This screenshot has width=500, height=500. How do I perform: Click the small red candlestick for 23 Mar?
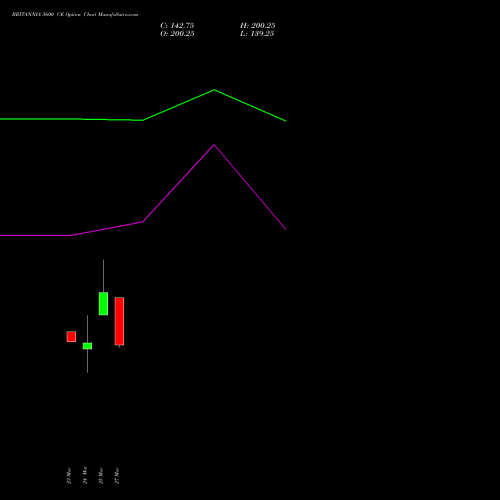(71, 336)
